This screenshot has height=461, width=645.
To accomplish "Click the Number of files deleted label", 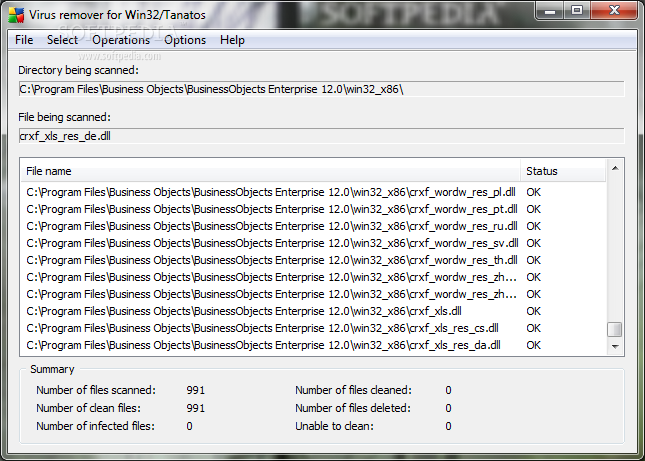I will 353,408.
